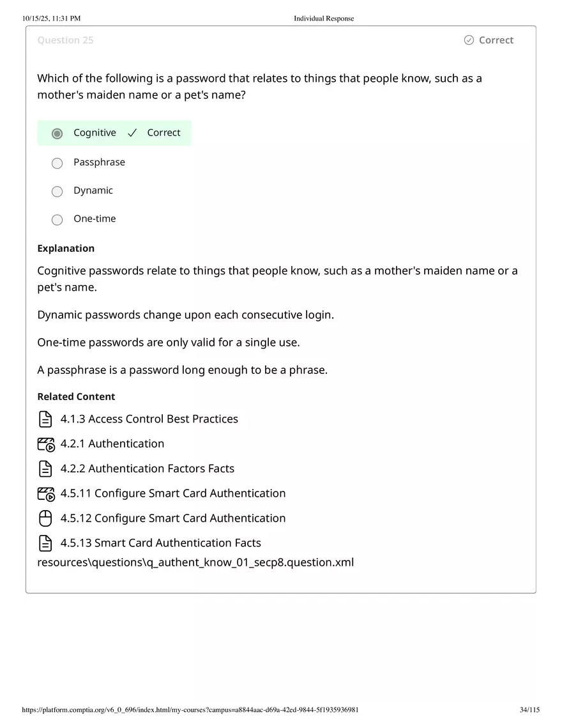Click the selected Cognitive radio button
The height and width of the screenshot is (728, 562).
[57, 132]
